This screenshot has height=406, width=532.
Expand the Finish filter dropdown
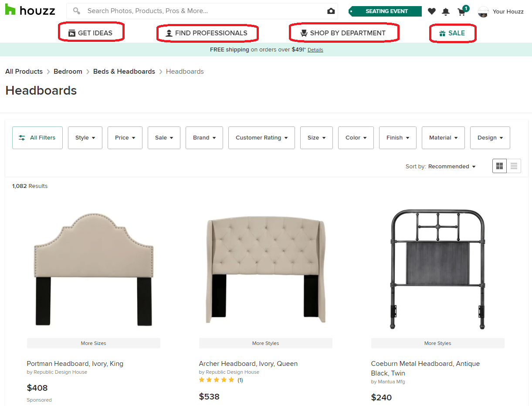click(398, 138)
